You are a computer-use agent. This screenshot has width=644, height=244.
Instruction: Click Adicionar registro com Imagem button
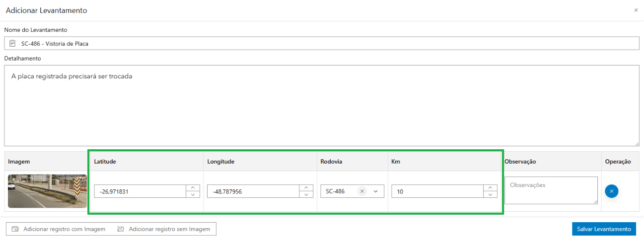click(x=59, y=229)
